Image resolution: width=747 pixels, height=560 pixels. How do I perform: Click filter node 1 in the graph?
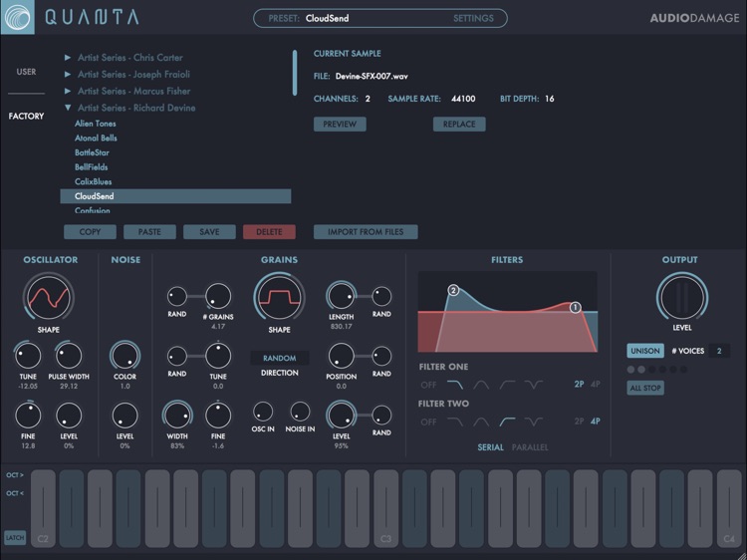coord(575,308)
